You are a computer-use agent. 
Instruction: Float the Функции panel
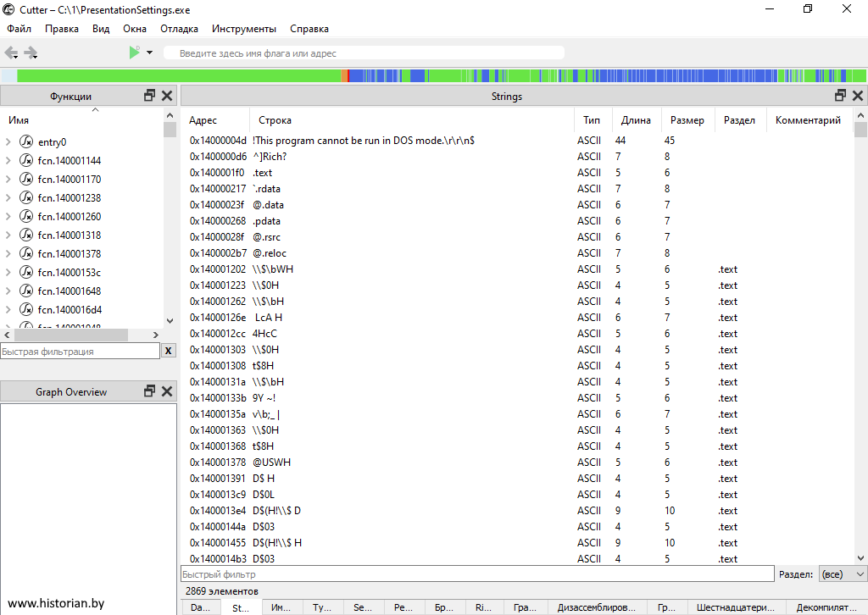click(x=150, y=96)
